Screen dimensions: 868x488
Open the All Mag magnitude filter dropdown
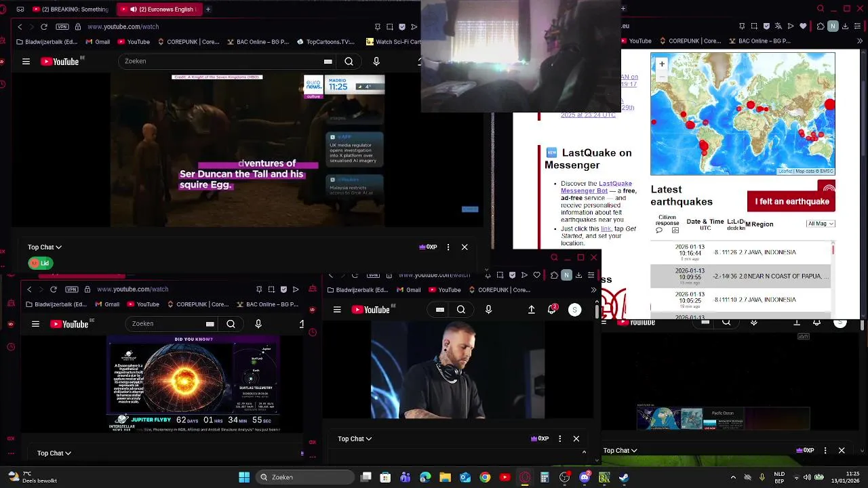[x=821, y=224]
